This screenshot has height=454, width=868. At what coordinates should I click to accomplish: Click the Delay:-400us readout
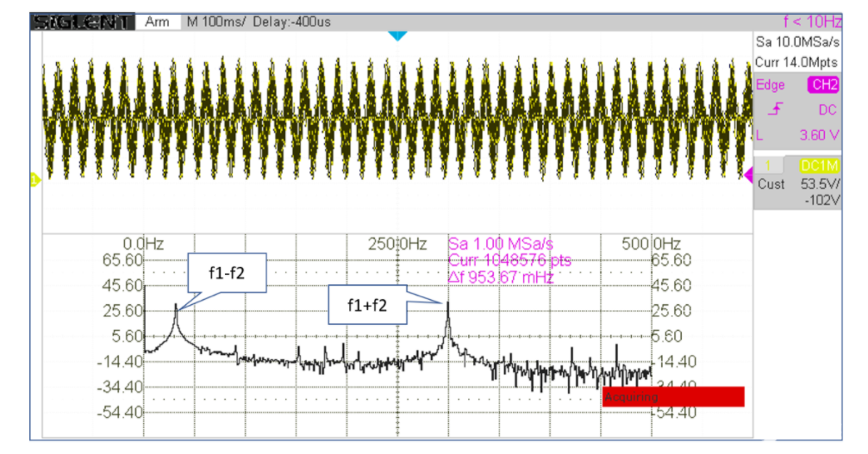[291, 22]
